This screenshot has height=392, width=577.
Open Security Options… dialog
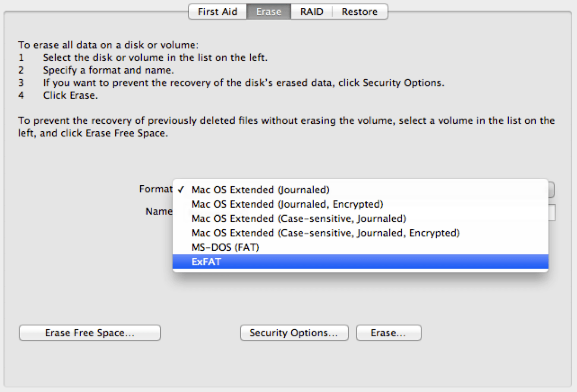294,333
